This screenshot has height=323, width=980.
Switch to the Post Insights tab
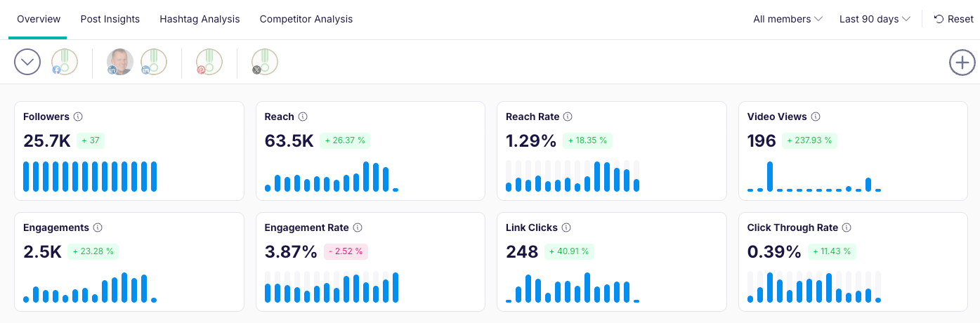110,19
